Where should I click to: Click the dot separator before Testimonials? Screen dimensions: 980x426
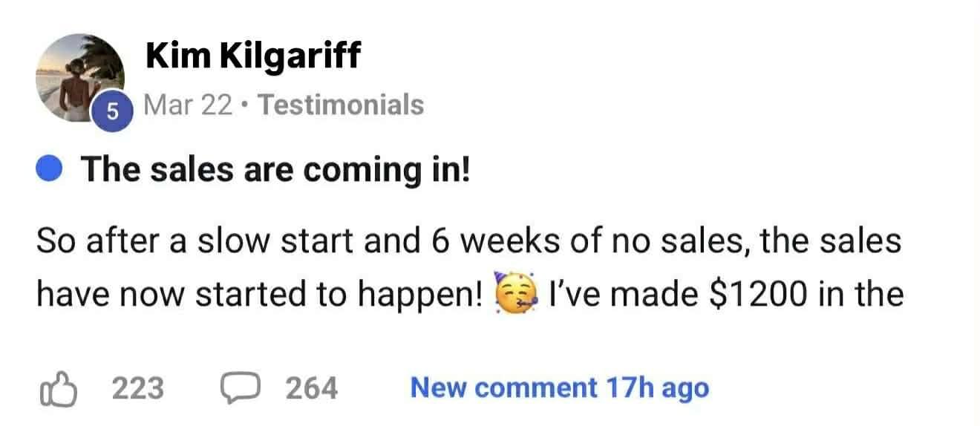point(246,105)
